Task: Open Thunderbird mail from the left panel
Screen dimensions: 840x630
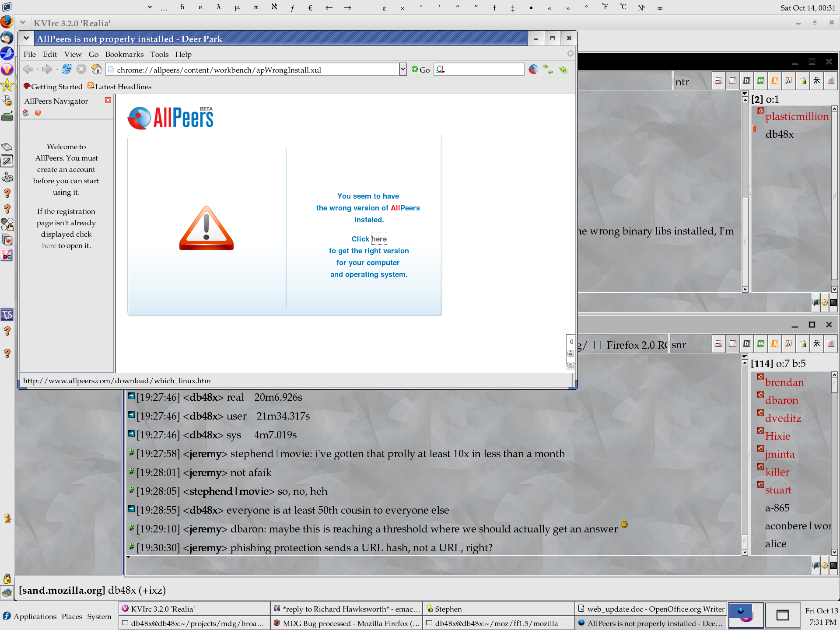Action: (7, 38)
